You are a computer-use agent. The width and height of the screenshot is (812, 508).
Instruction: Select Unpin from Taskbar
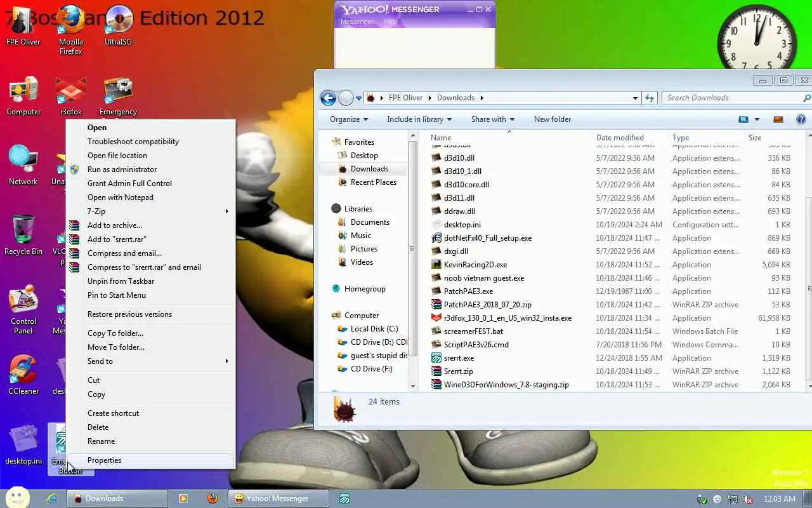coord(150,281)
